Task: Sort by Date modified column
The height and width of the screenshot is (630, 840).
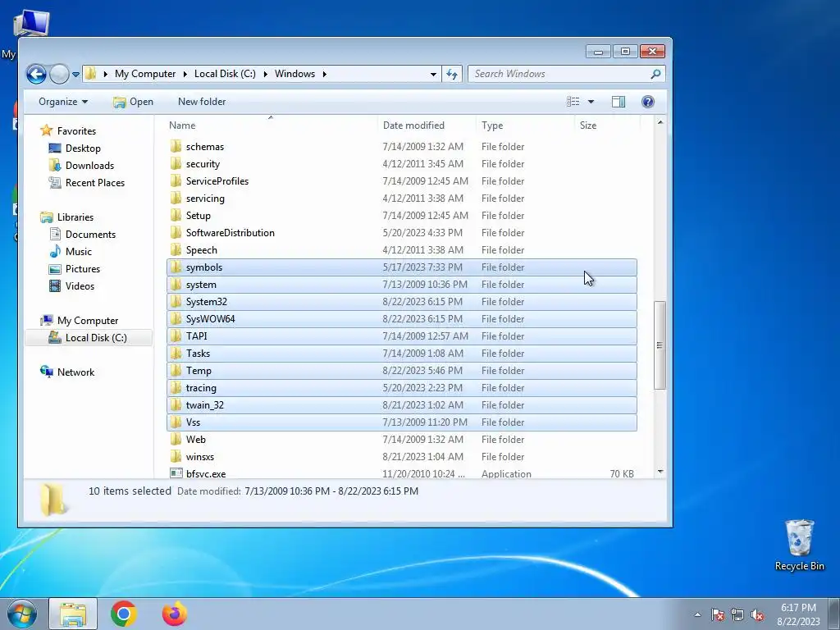Action: (x=426, y=126)
